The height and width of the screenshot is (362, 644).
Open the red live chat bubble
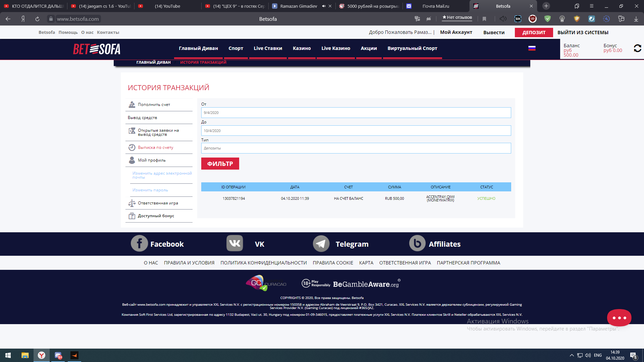point(619,318)
